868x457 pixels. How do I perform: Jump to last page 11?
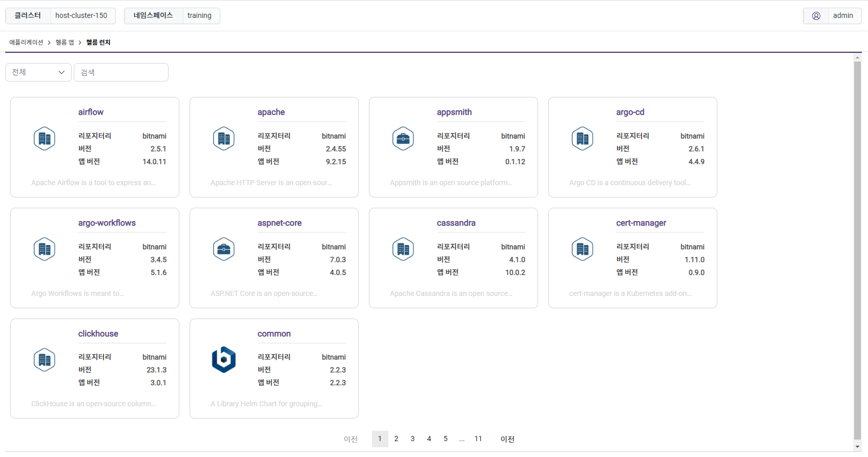click(478, 439)
